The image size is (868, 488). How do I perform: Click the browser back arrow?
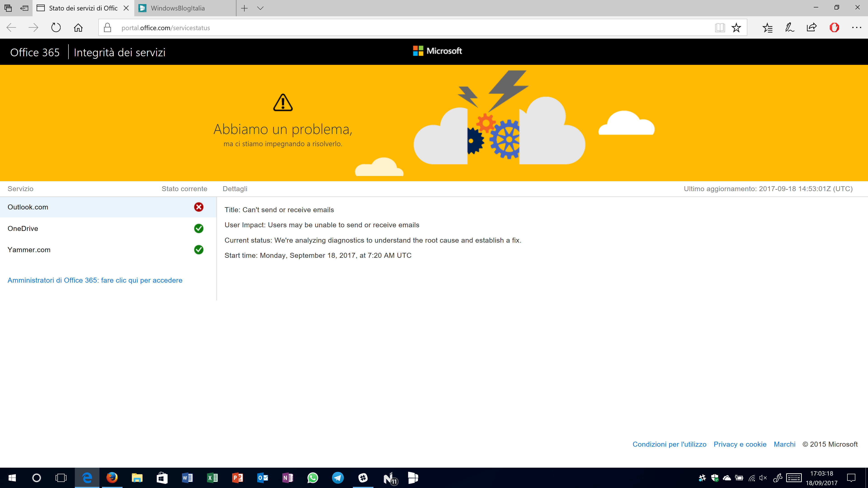click(12, 28)
